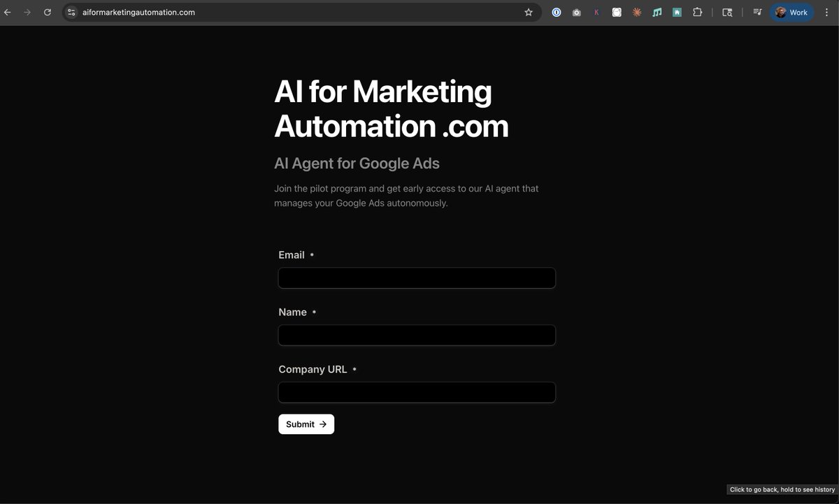Click the teal house extension icon
The width and height of the screenshot is (839, 504).
click(x=677, y=13)
